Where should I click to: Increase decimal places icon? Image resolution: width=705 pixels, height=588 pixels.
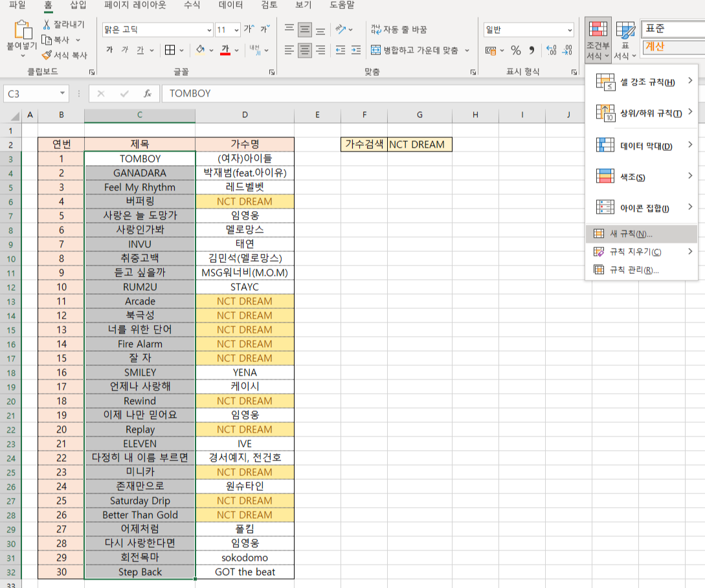[x=552, y=50]
